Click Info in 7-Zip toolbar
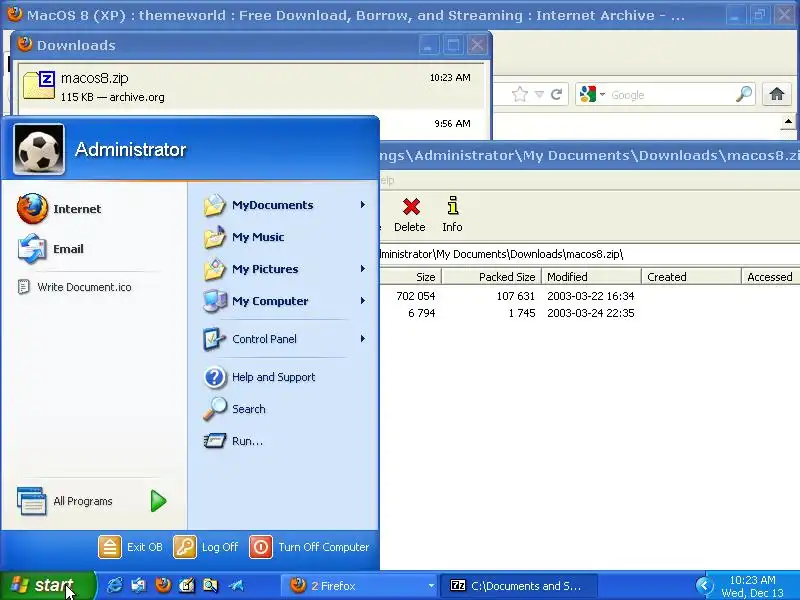 pyautogui.click(x=452, y=215)
